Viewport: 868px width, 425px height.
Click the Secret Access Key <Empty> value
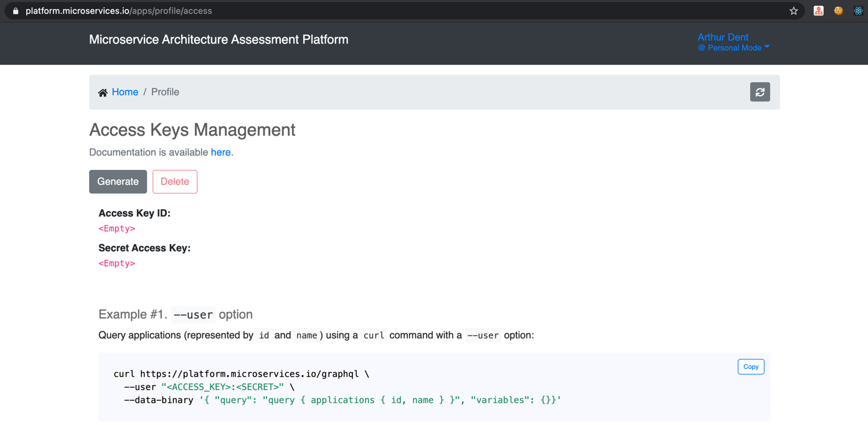click(117, 263)
